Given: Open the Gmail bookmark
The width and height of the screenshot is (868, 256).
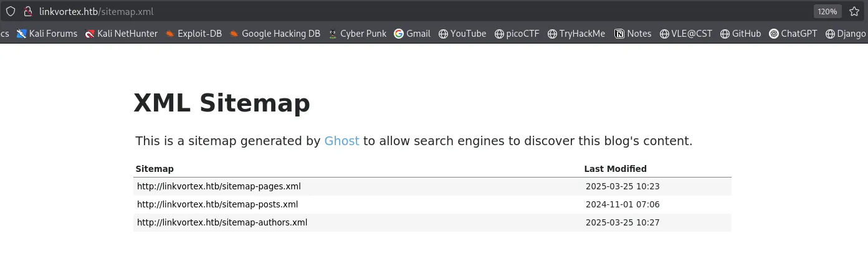Looking at the screenshot, I should (x=412, y=34).
